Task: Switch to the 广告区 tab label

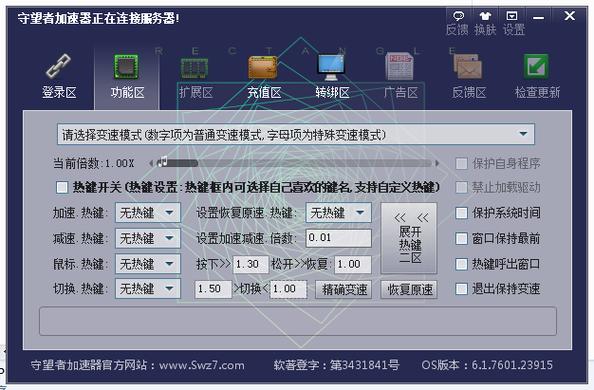Action: (x=401, y=92)
